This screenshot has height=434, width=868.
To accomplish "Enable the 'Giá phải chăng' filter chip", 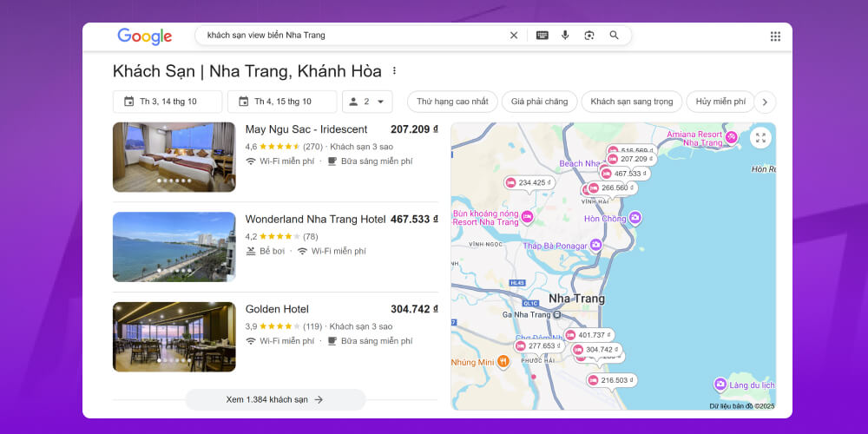I will point(539,102).
